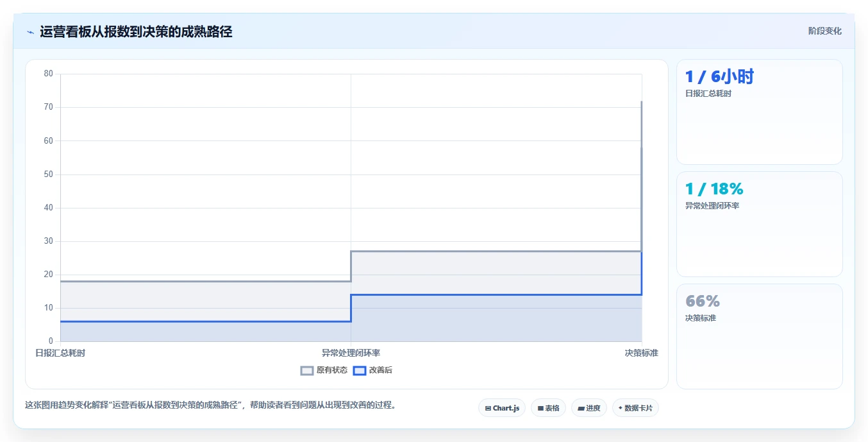Click the chart description text below the chart
The height and width of the screenshot is (442, 868).
(x=210, y=405)
